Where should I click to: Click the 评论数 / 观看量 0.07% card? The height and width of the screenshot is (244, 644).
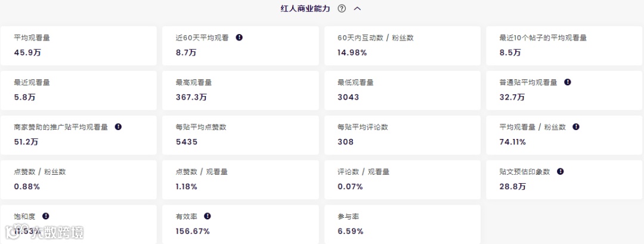point(402,180)
